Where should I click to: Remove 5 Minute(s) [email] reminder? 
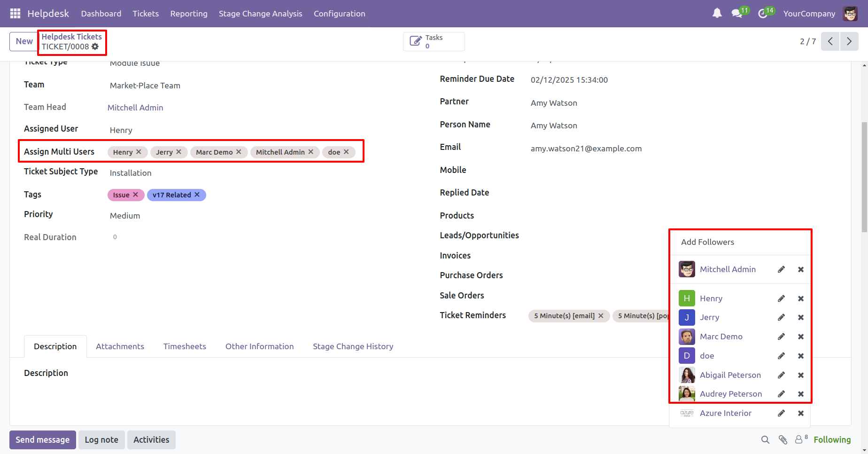pos(601,316)
